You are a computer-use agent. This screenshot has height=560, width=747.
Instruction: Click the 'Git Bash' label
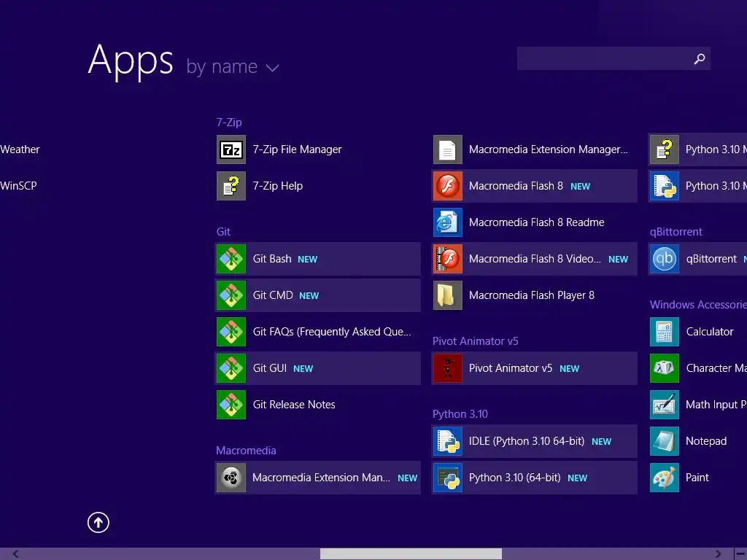(272, 259)
